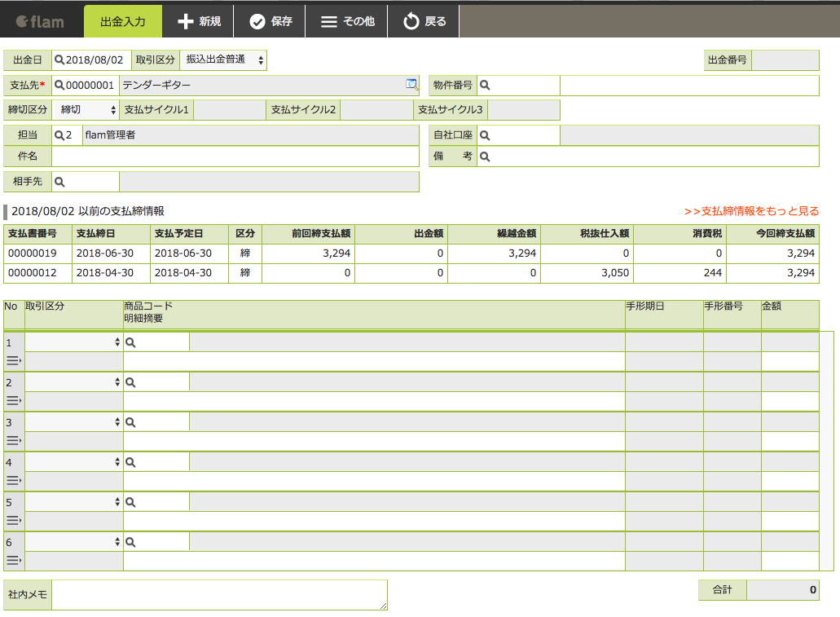Click the 件名 input field
Screen dimensions: 840x617
coord(235,156)
